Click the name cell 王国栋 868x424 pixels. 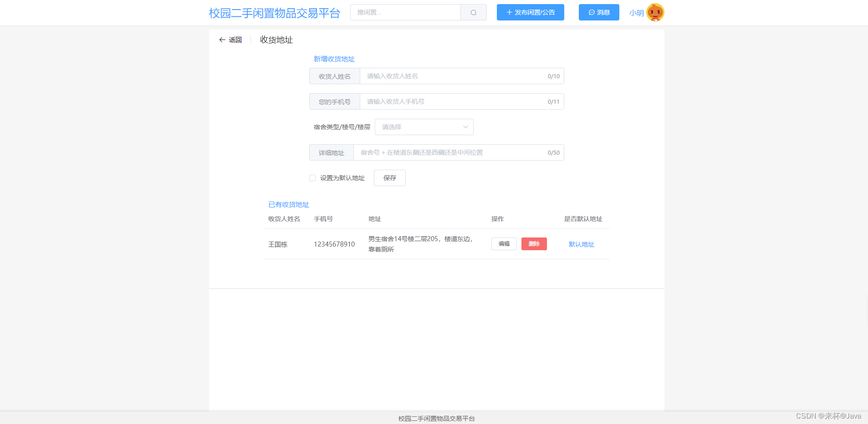pos(278,244)
